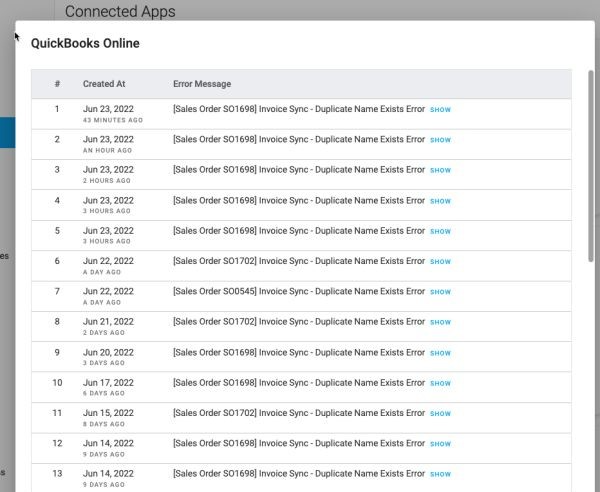Image resolution: width=600 pixels, height=492 pixels.
Task: Click the highlighted blue sidebar item behind modal
Action: (8, 132)
